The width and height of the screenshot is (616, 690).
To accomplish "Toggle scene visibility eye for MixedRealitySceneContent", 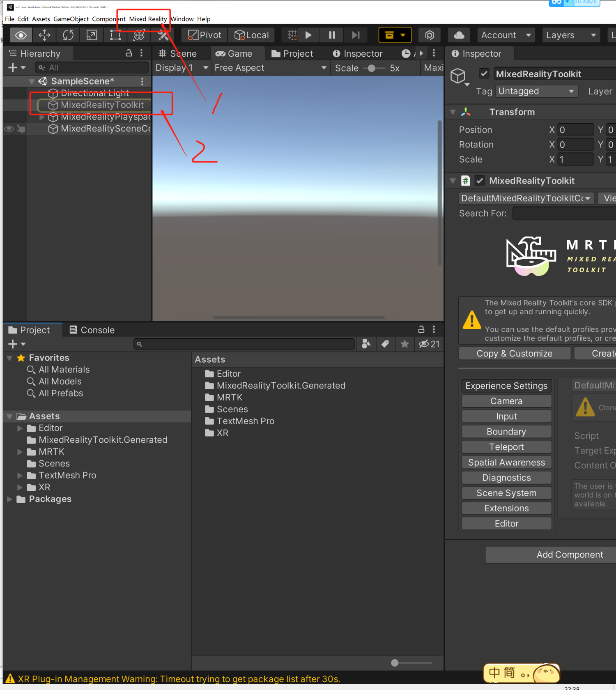I will [x=9, y=129].
